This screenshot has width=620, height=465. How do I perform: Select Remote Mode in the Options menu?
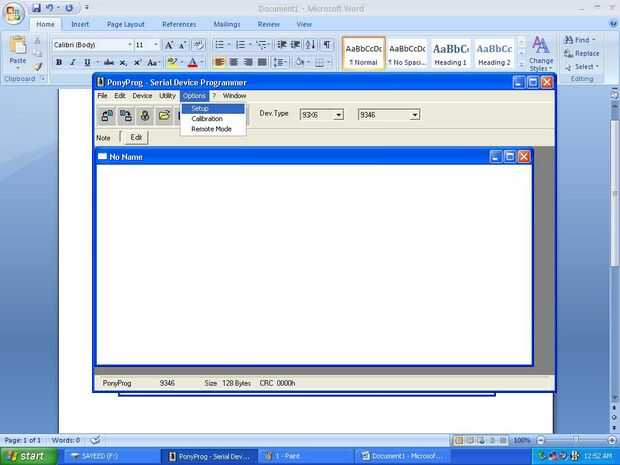coord(213,129)
